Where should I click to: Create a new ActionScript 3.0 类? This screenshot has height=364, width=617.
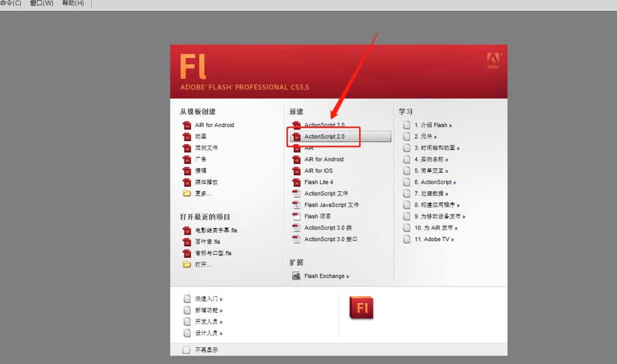click(328, 228)
